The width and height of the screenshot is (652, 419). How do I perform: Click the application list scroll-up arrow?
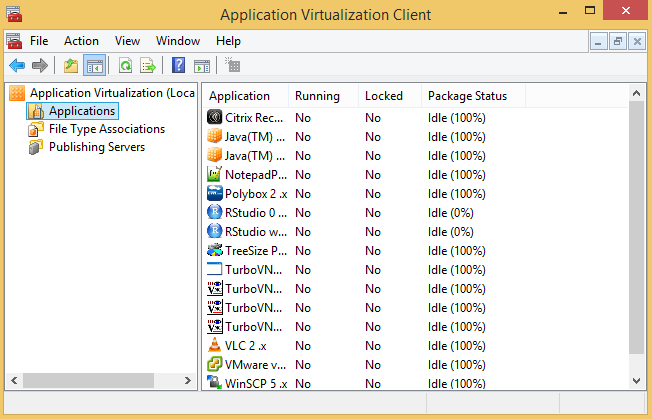[636, 93]
